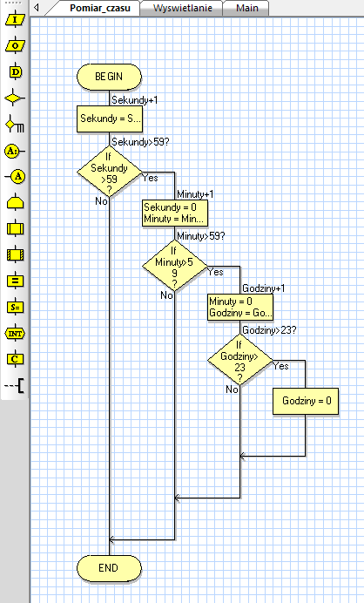
Task: Open the Main tab
Action: 246,8
